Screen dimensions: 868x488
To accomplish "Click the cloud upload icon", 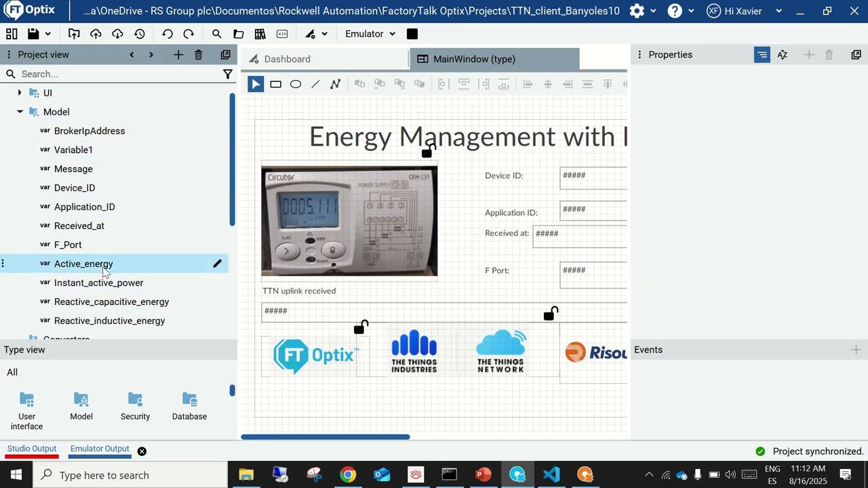I will [96, 34].
